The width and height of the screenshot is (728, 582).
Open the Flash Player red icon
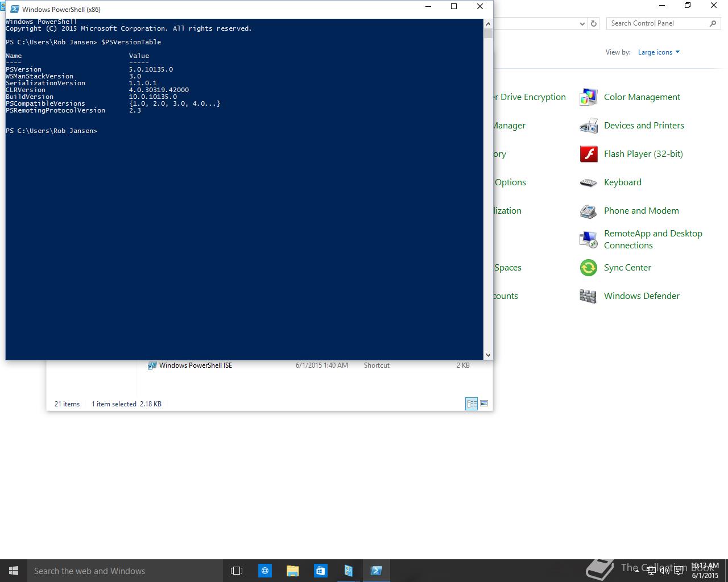tap(588, 154)
